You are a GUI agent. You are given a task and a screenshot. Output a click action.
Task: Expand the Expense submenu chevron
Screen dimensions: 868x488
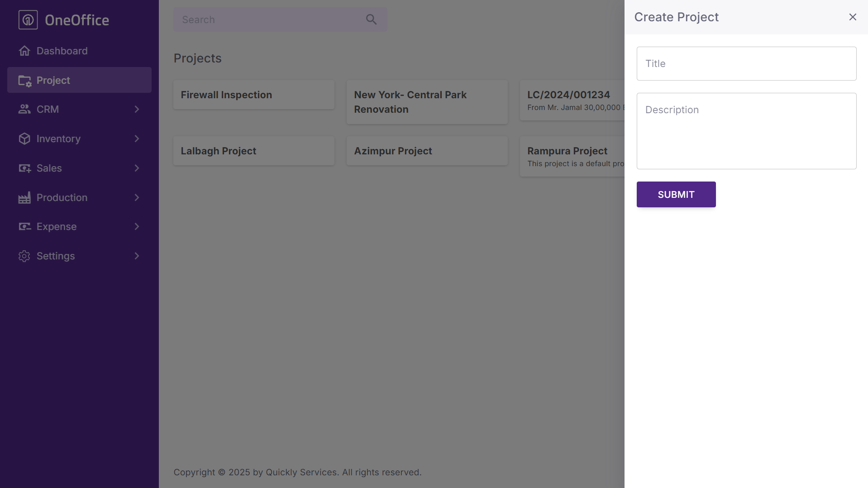[137, 226]
